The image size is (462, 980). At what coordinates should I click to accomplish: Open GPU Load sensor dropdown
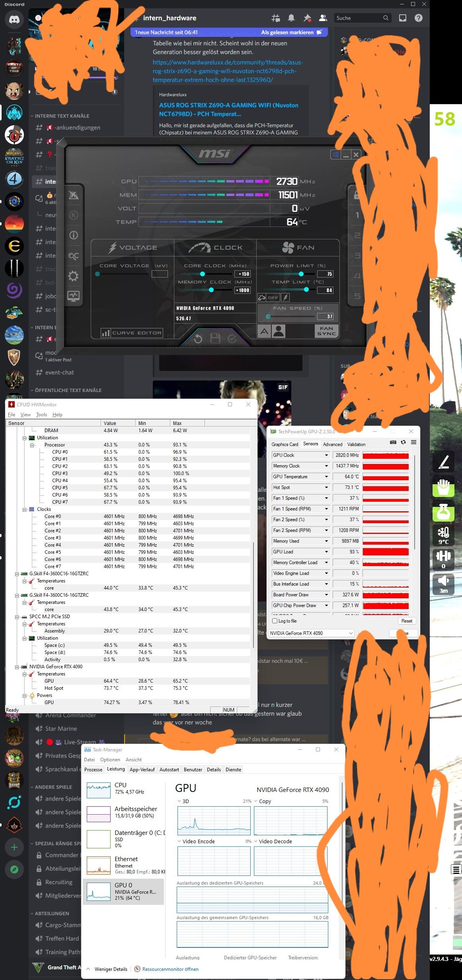coord(326,552)
